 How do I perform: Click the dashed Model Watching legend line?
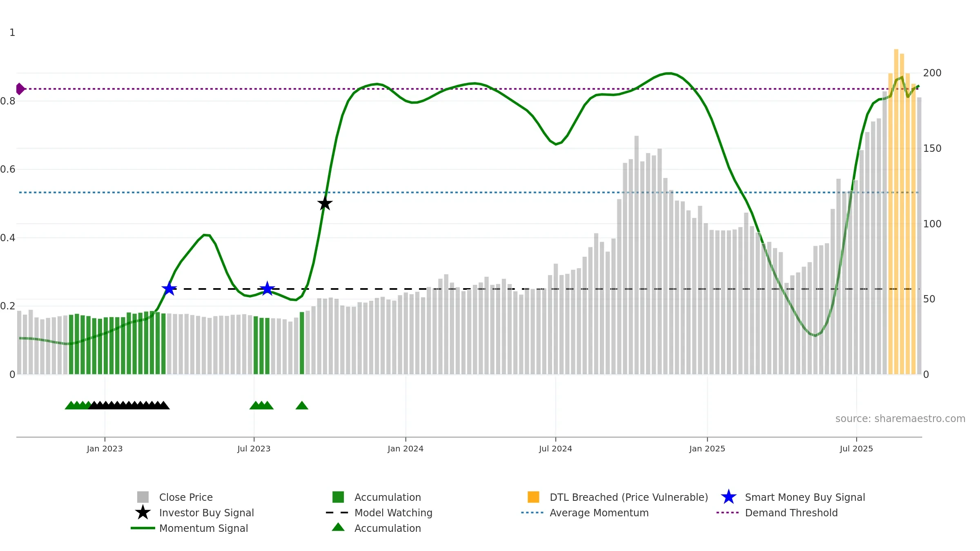[x=337, y=513]
